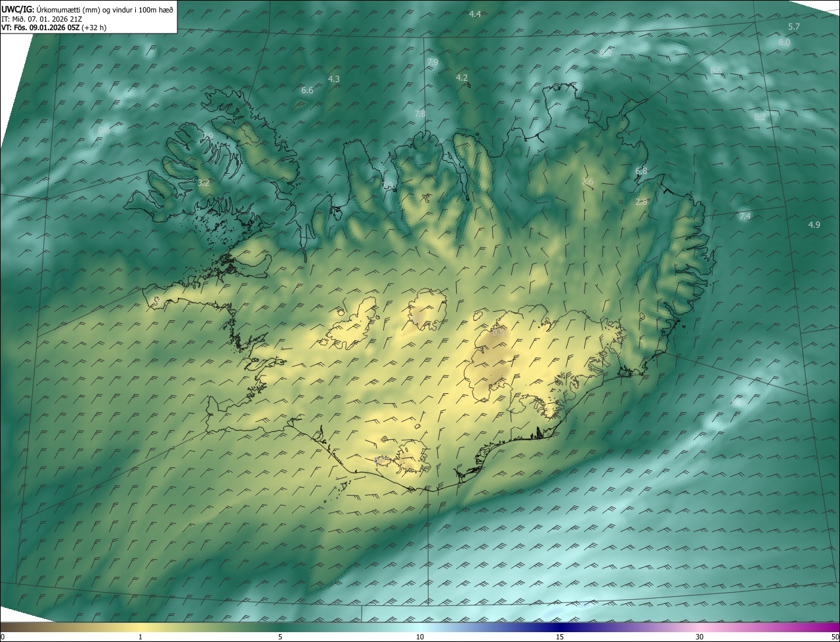Click the 10 tick on the colour scale
Screen dimensions: 840x642
[x=420, y=637]
